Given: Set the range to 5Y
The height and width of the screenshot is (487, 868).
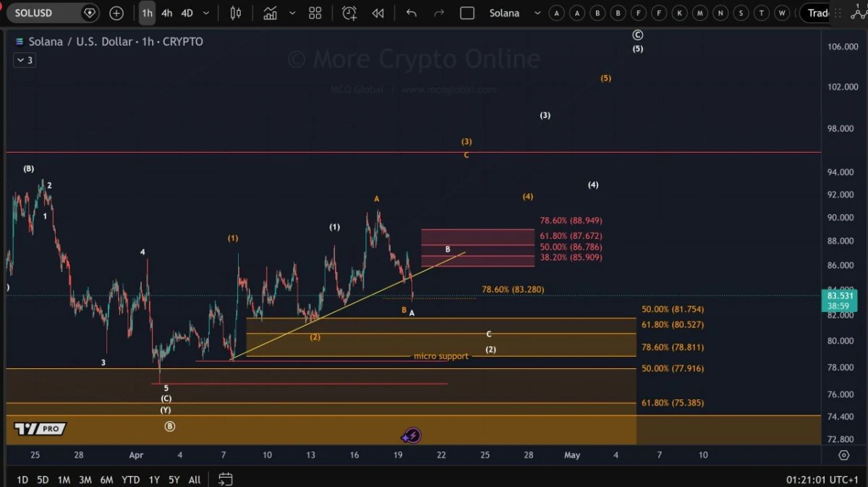Looking at the screenshot, I should click(174, 479).
